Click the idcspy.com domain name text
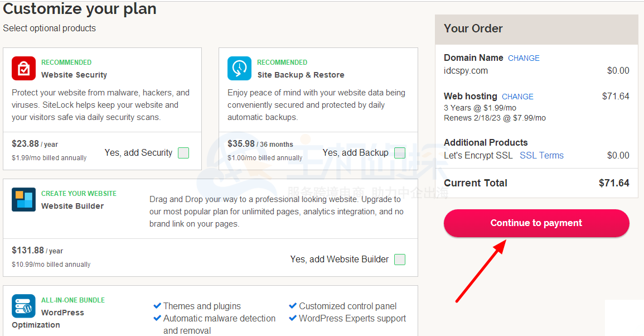 466,71
